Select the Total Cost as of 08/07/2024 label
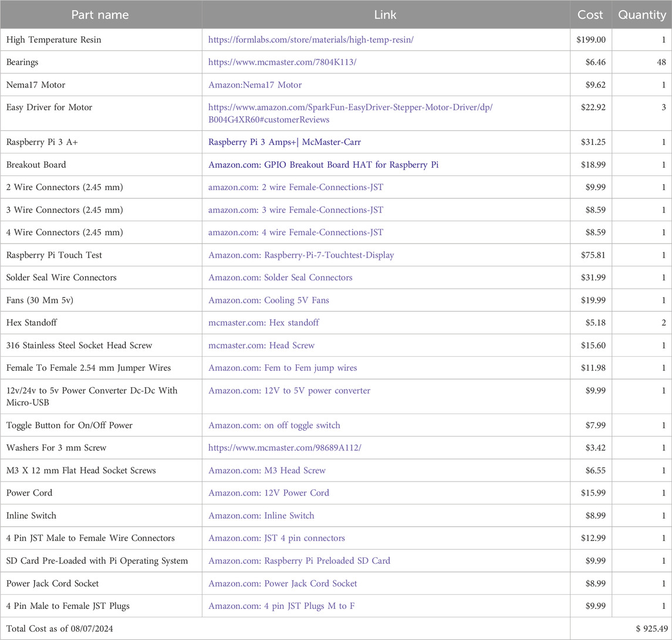672x640 pixels. tap(60, 629)
